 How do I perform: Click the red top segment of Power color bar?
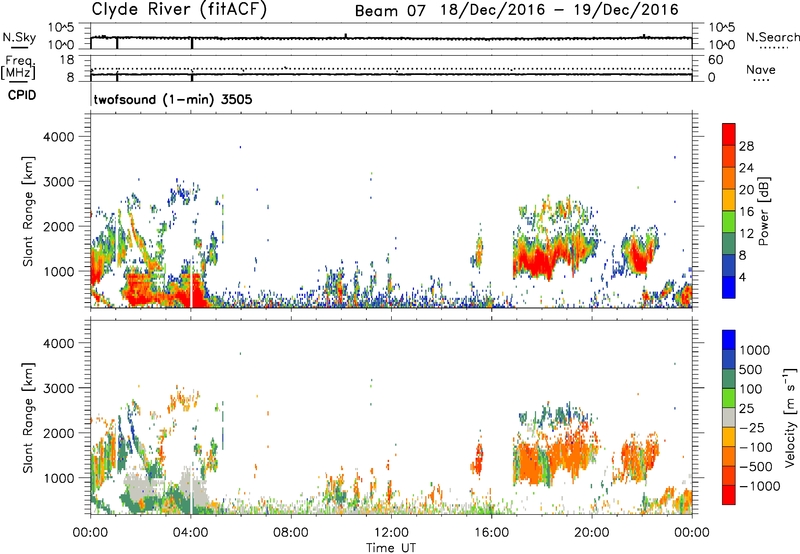point(729,134)
